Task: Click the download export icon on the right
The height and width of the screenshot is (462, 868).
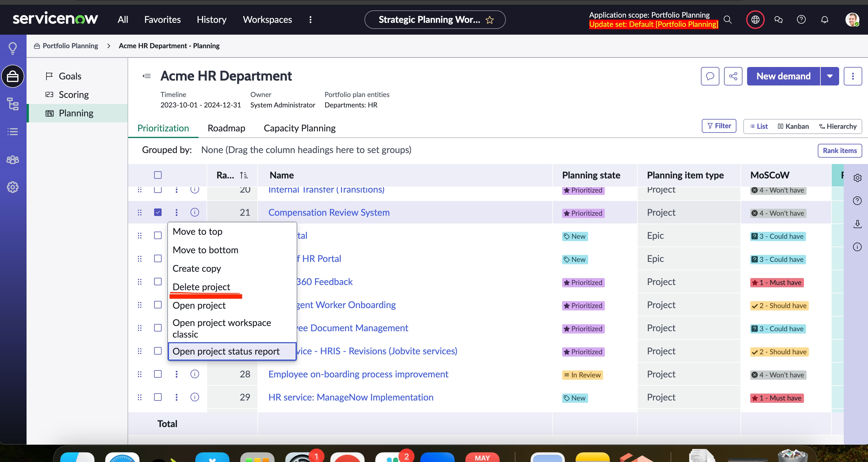Action: 857,224
